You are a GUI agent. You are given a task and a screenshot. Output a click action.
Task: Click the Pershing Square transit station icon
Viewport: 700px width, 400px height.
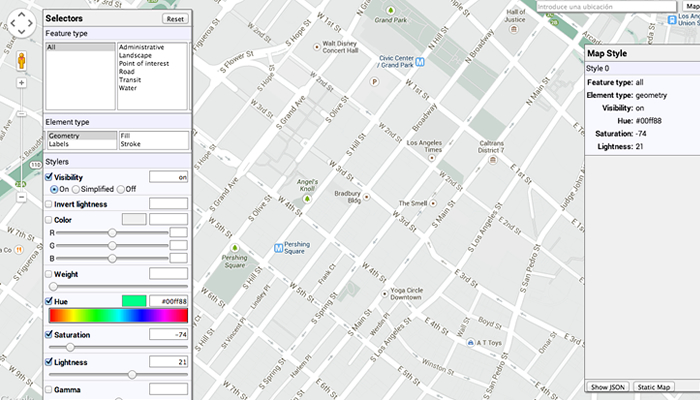tap(278, 246)
